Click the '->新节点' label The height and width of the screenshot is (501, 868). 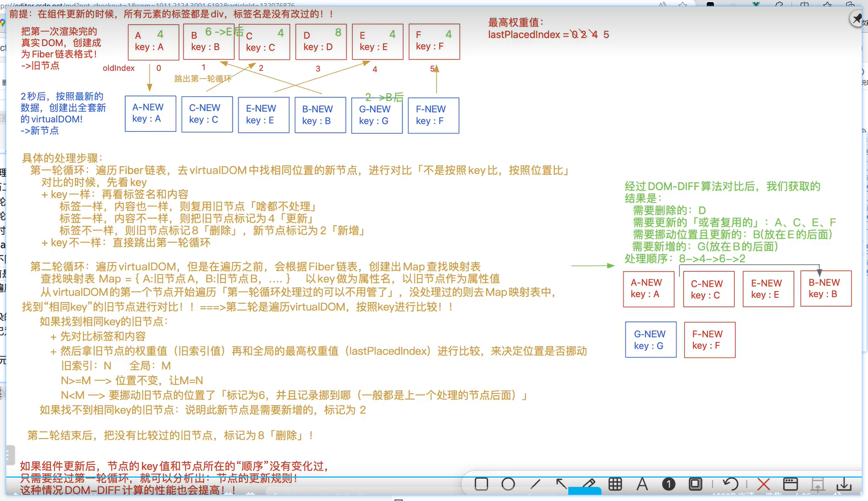[x=40, y=131]
